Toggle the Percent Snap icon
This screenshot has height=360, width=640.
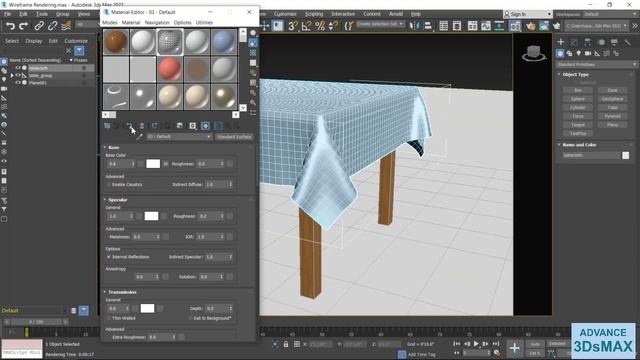point(320,26)
